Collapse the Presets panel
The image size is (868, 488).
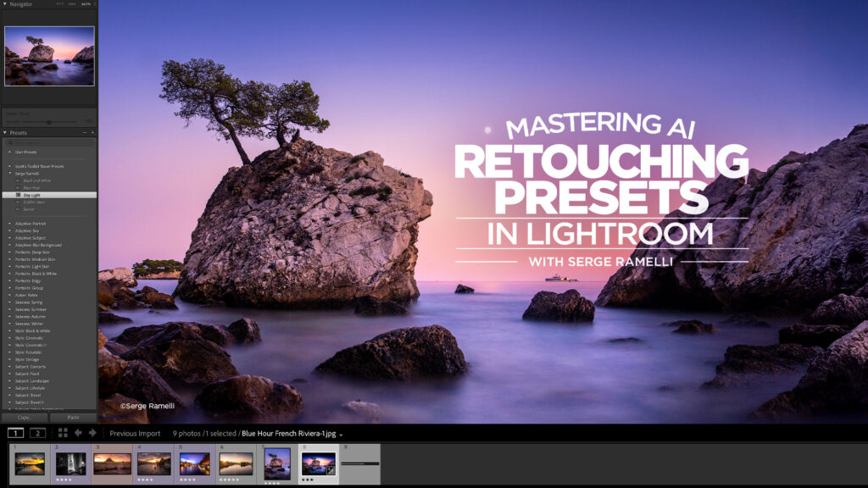tap(5, 133)
